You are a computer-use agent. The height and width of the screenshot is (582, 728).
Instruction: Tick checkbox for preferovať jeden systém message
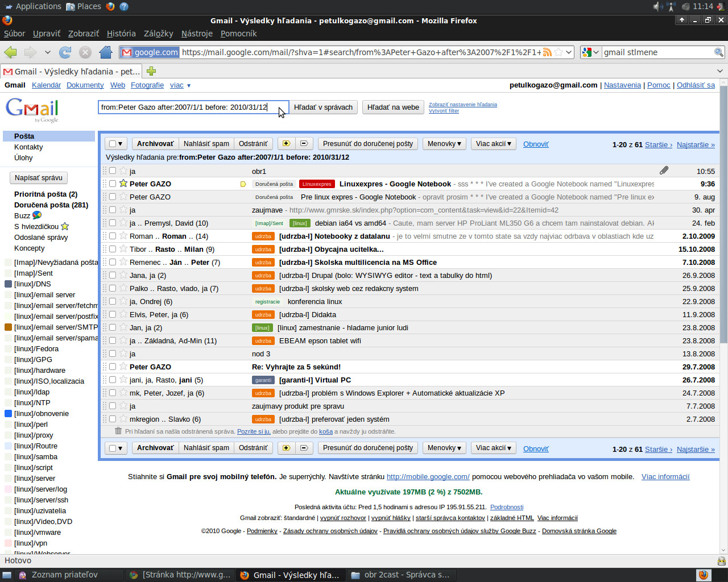[x=113, y=419]
